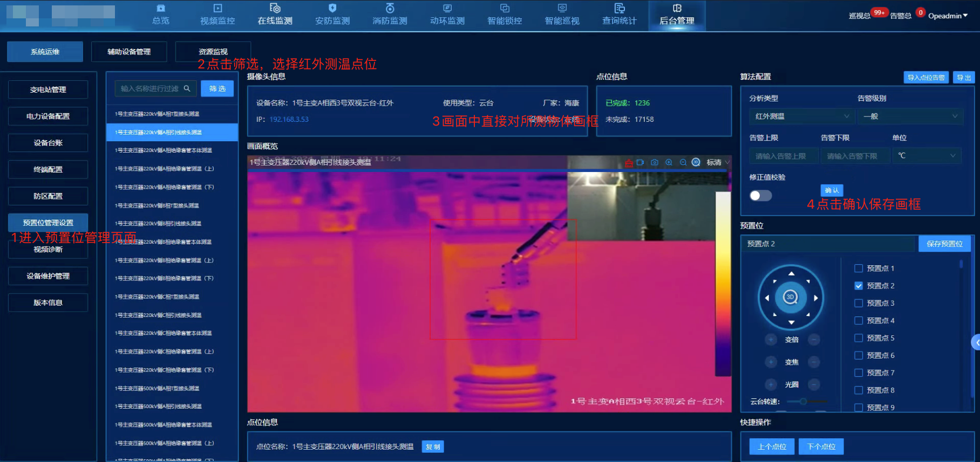Adjust the 云台转速 slider handle
Screen dimensions: 980x462
pos(803,402)
